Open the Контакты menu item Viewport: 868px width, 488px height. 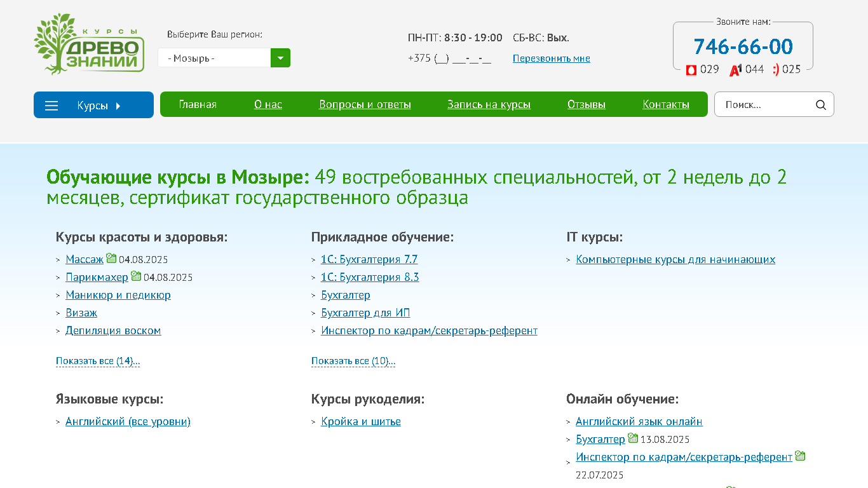pyautogui.click(x=666, y=104)
